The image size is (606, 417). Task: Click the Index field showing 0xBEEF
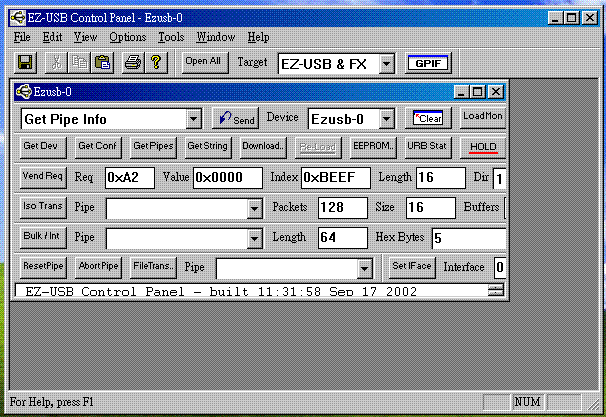pyautogui.click(x=335, y=178)
